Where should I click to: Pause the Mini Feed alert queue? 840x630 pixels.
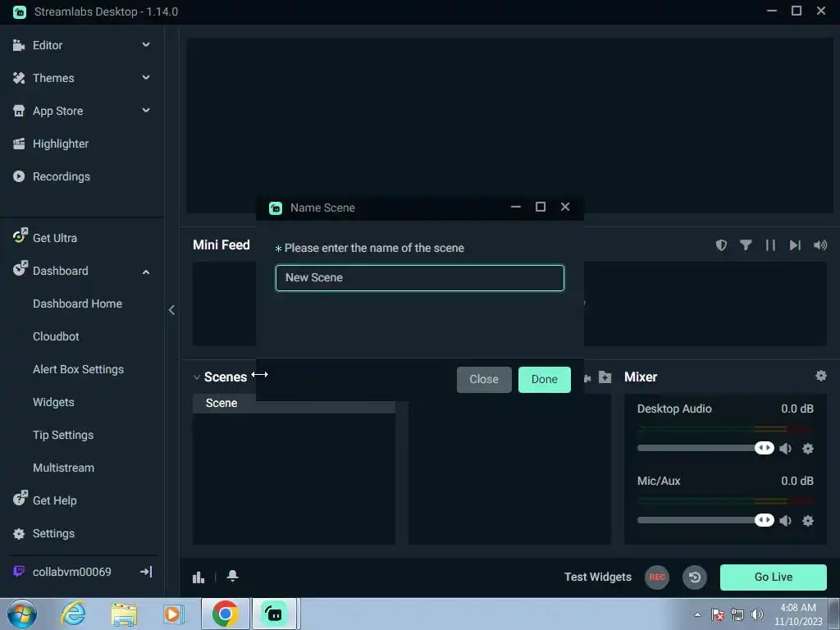pyautogui.click(x=770, y=244)
